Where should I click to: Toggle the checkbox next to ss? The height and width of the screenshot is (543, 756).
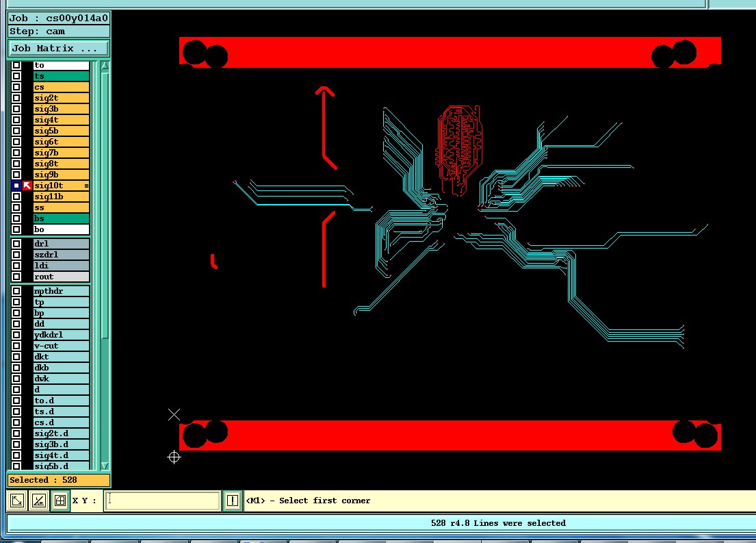(x=16, y=207)
